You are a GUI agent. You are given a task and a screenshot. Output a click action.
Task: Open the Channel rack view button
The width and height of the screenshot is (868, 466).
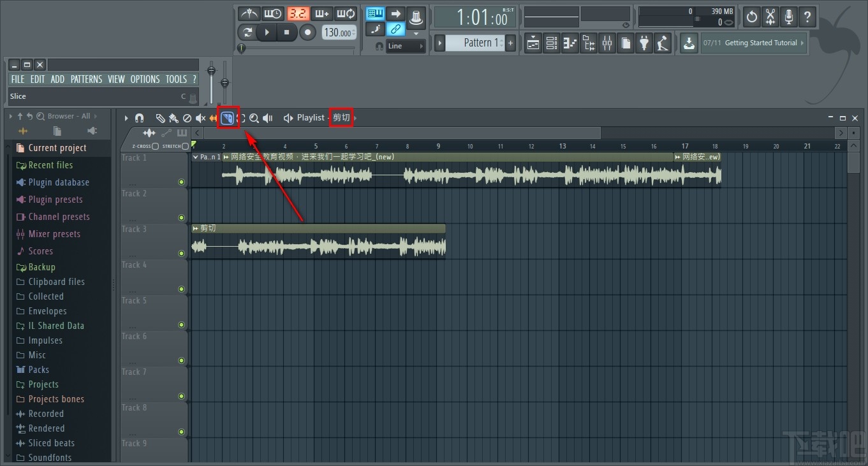(552, 43)
